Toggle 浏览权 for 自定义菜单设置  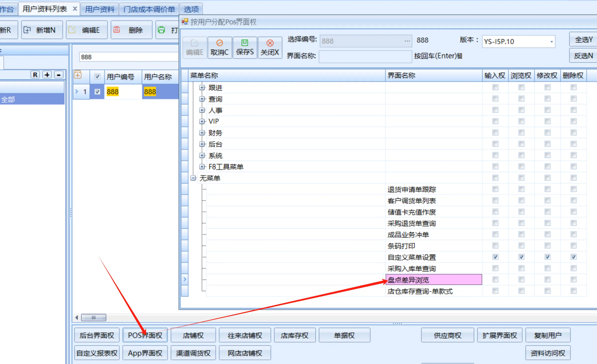[521, 257]
